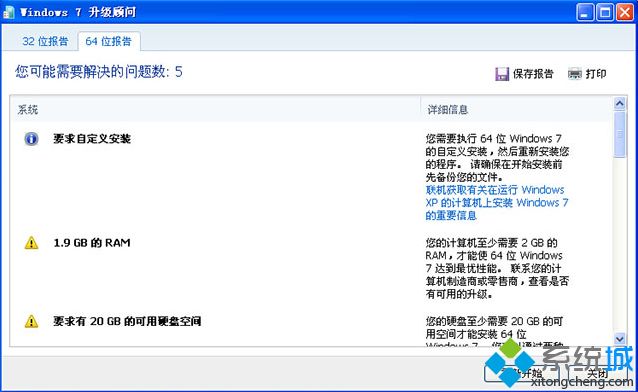Click the Windows 7 升级顾问 title bar icon
638x392 pixels.
[9, 12]
